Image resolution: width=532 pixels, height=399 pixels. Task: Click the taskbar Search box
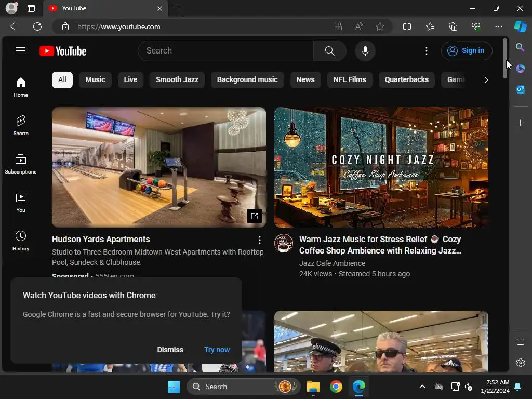[243, 387]
